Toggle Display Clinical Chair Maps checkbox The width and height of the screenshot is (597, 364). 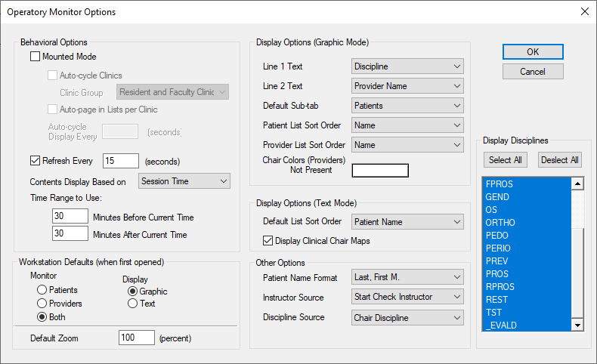click(268, 240)
